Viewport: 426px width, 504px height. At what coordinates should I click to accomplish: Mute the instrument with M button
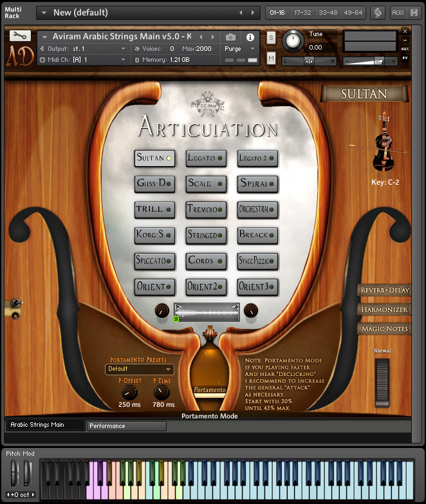271,59
